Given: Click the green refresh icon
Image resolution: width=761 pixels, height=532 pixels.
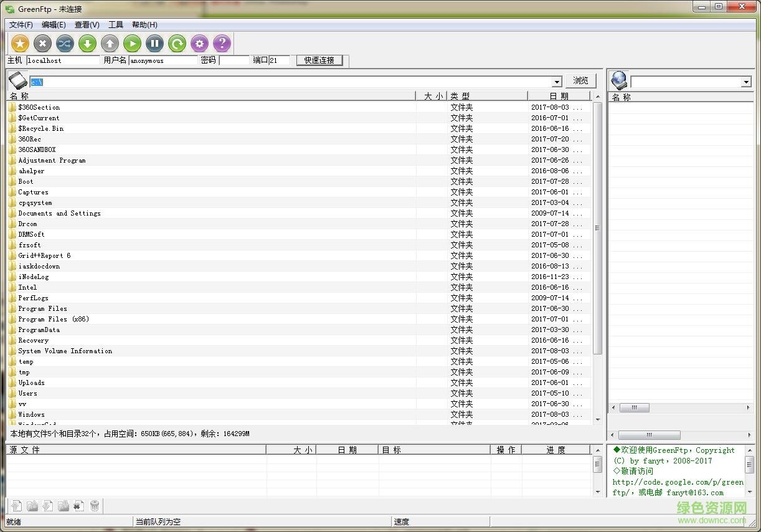Looking at the screenshot, I should coord(177,43).
